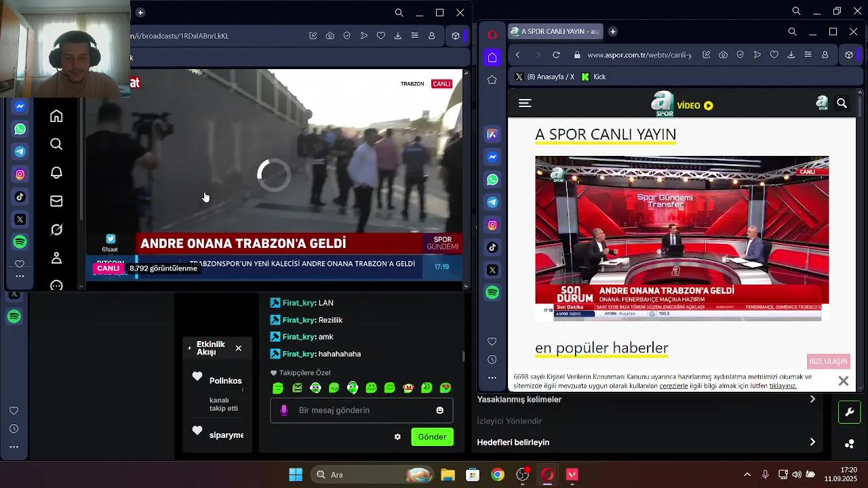Click reload button in A Spor window
The width and height of the screenshot is (868, 488).
(x=556, y=55)
